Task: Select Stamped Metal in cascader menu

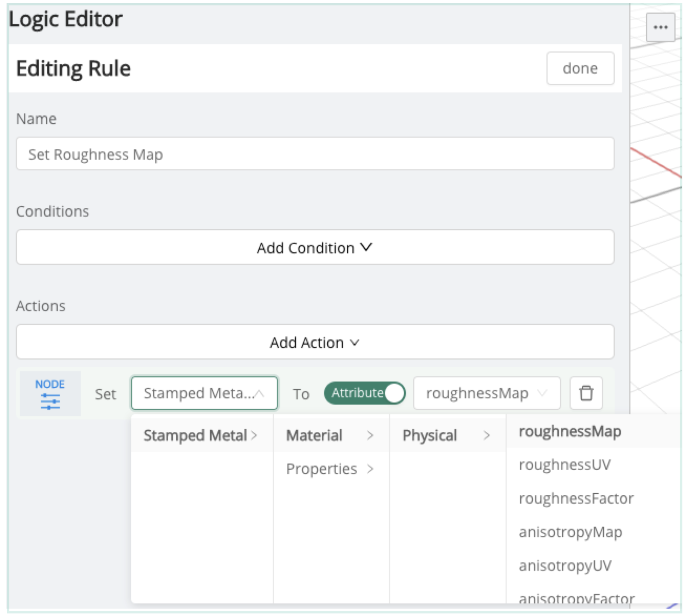Action: tap(200, 436)
